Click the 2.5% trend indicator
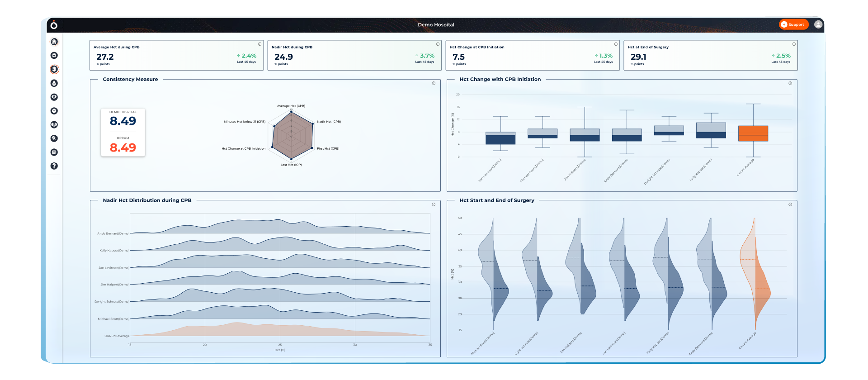The image size is (868, 380). tap(781, 56)
